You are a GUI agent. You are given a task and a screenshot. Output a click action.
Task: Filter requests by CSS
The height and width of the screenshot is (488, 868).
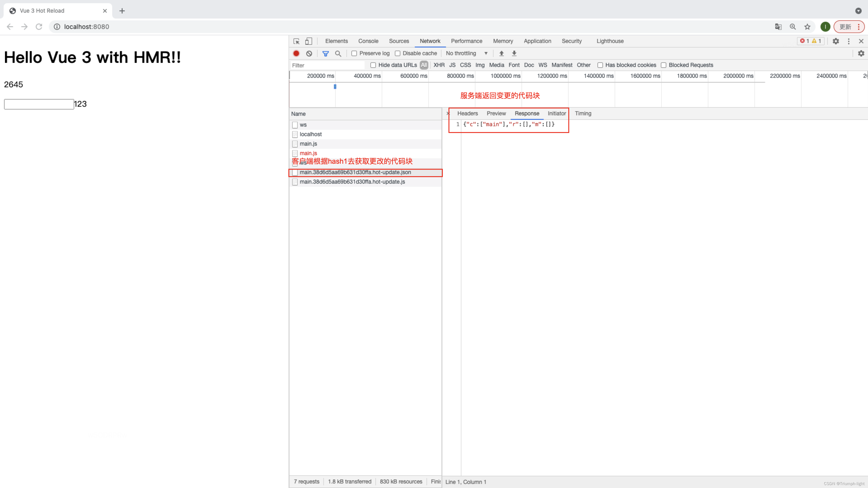coord(465,65)
